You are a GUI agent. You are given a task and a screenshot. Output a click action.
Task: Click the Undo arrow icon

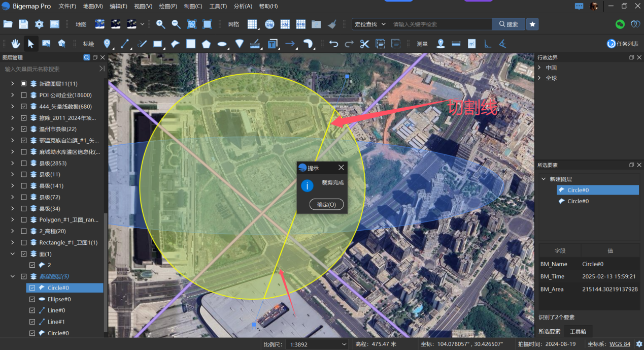tap(334, 44)
